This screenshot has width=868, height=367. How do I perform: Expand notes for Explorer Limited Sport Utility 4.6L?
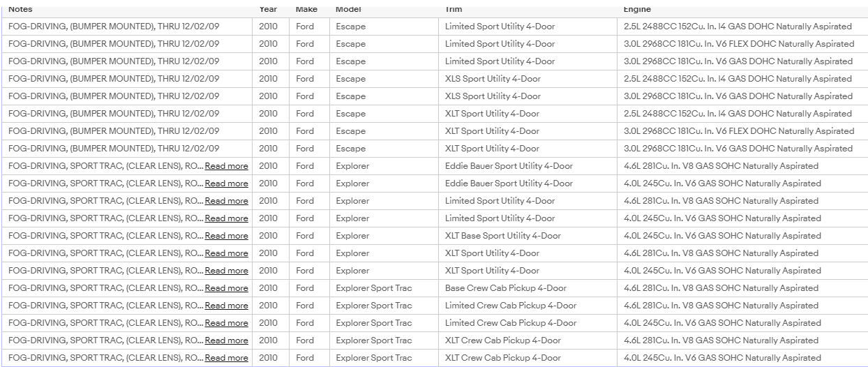click(226, 201)
